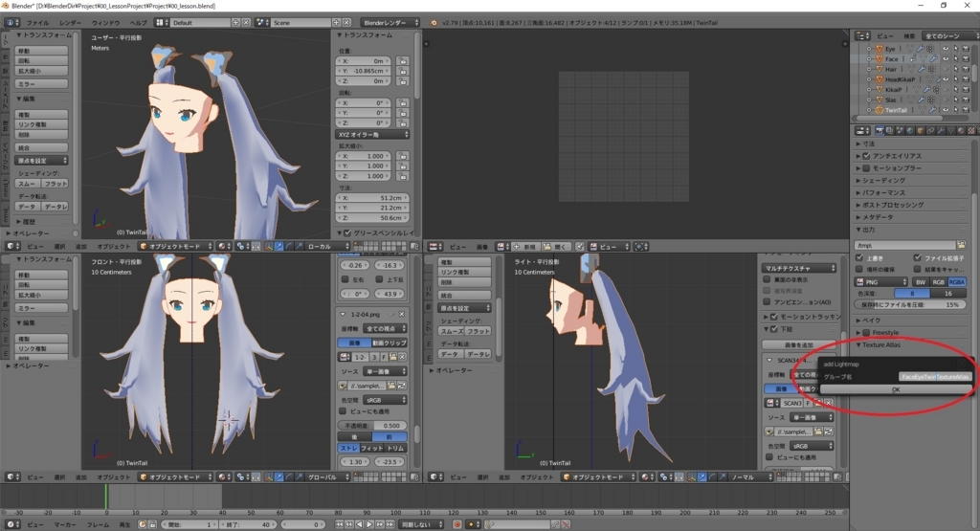
Task: Open the Object properties tab icon
Action: [920, 130]
